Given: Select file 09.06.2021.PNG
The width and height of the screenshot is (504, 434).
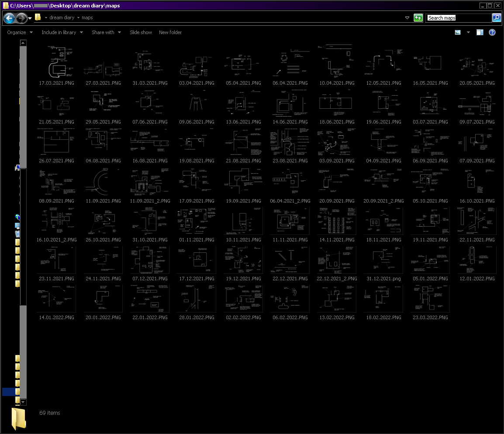Looking at the screenshot, I should pos(197,106).
